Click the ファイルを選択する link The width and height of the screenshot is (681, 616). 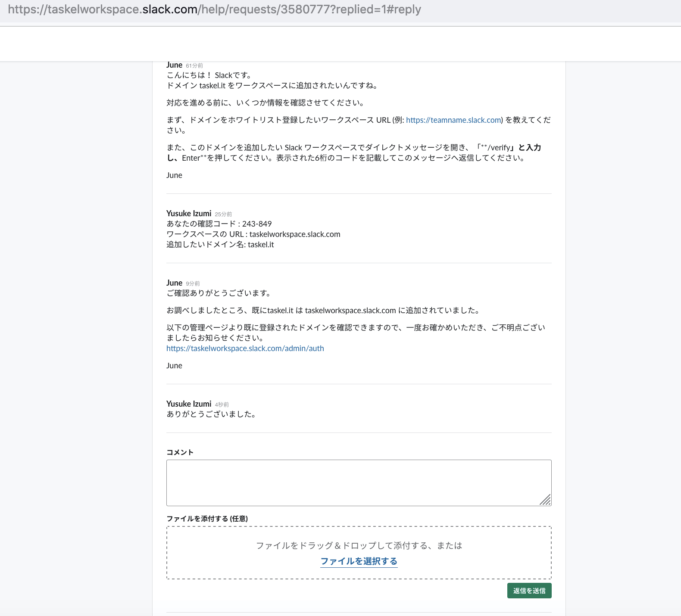pos(359,561)
